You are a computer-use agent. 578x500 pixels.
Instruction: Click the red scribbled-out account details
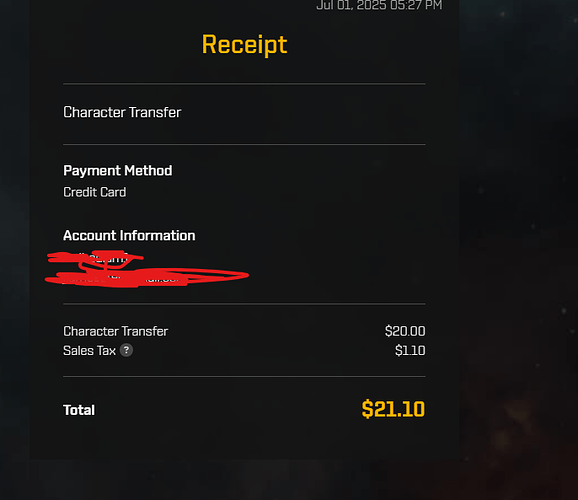point(147,268)
